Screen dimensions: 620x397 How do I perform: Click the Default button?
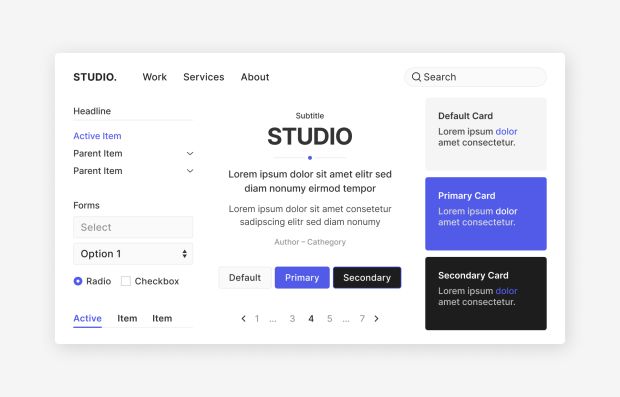tap(245, 278)
